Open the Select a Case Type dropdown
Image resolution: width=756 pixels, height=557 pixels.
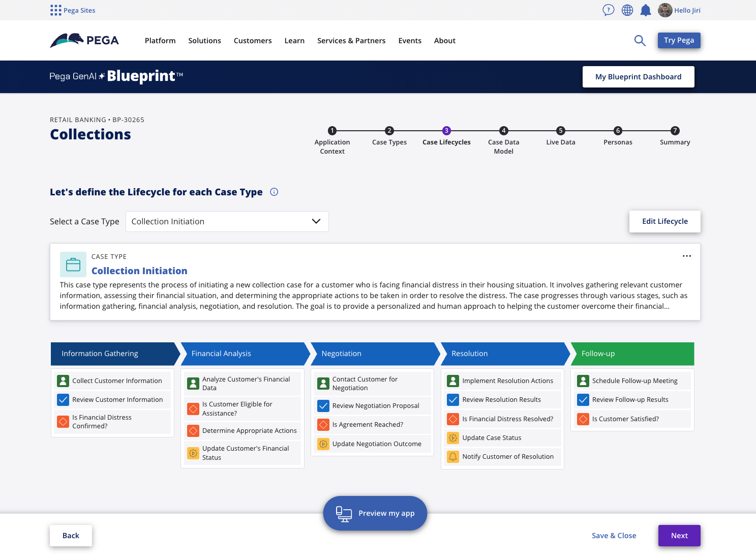[x=227, y=221]
